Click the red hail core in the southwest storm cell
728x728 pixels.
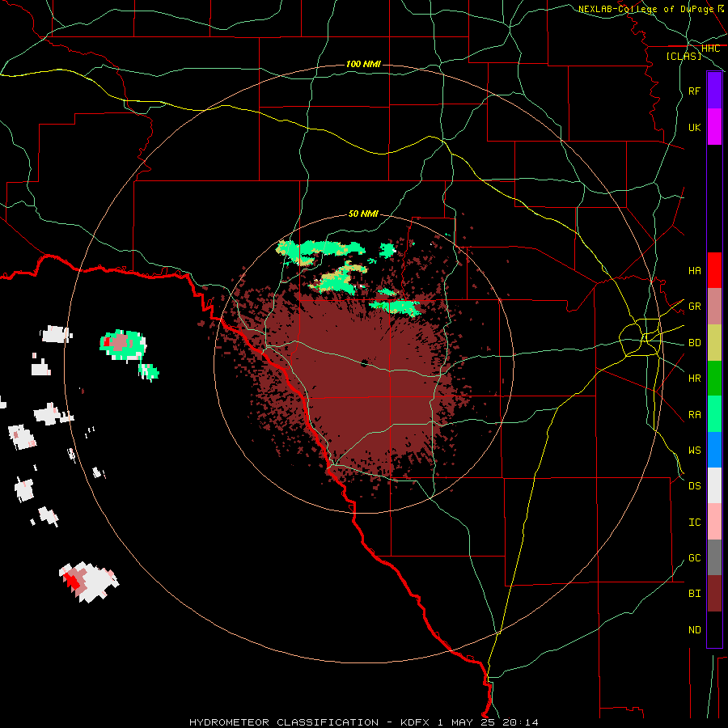pyautogui.click(x=73, y=580)
